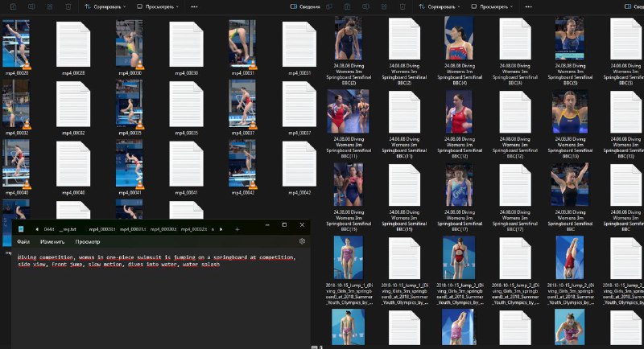Open the three-dots overflow menu in left Explorer
644x349 pixels.
[194, 6]
